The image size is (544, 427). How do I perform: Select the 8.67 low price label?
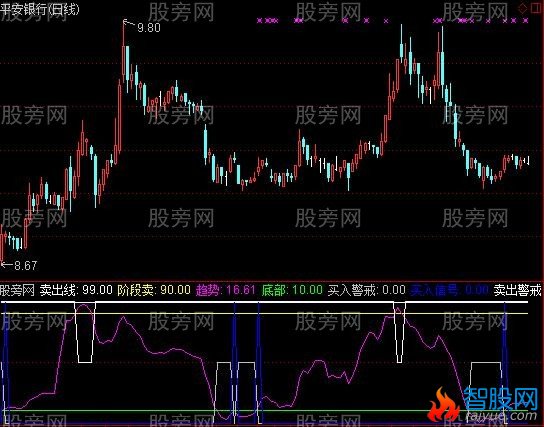(26, 266)
